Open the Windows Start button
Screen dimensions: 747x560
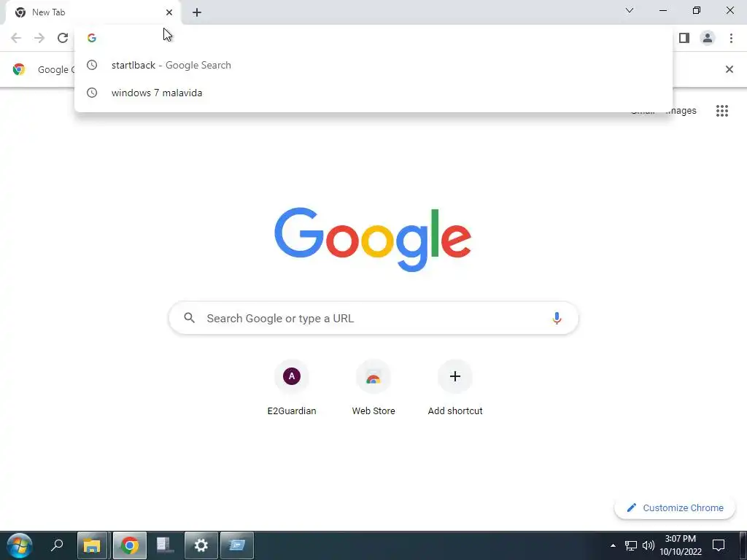(20, 545)
